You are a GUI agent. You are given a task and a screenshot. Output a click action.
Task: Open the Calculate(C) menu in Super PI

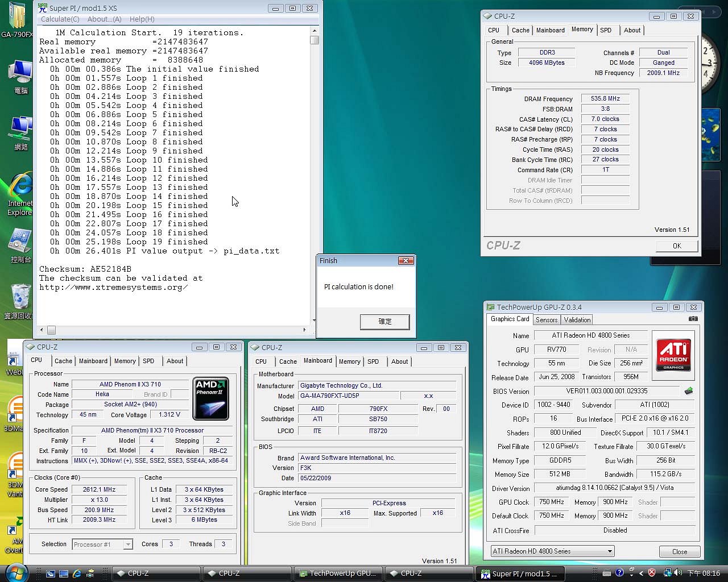click(60, 19)
